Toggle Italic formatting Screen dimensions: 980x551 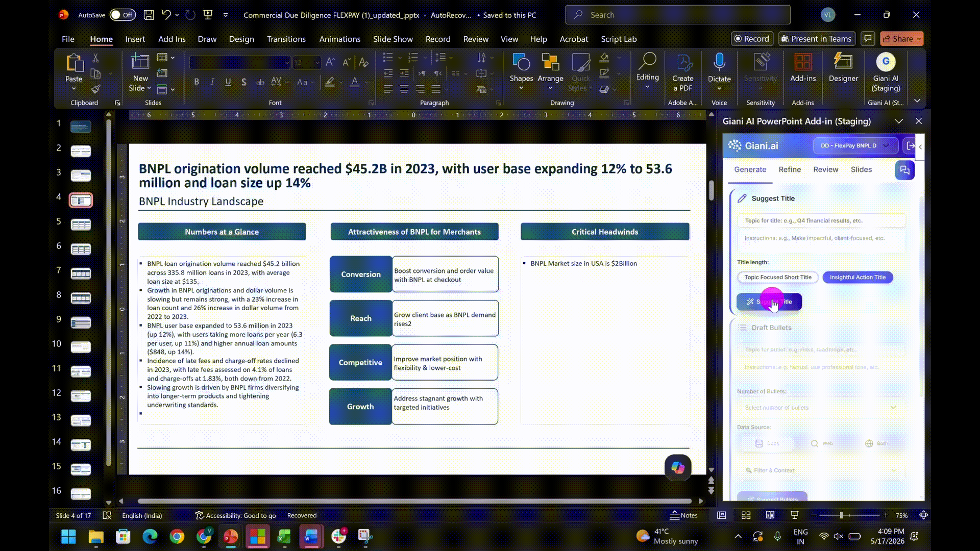pyautogui.click(x=212, y=82)
